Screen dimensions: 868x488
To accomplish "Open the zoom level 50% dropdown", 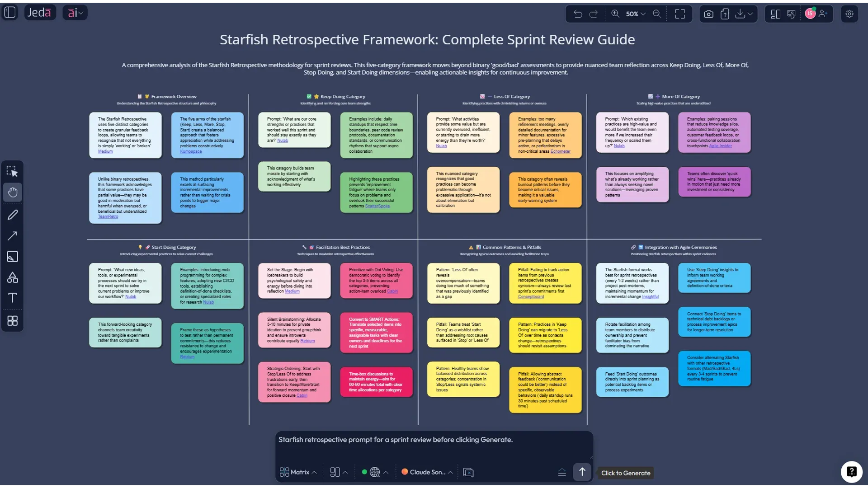I will 633,14.
